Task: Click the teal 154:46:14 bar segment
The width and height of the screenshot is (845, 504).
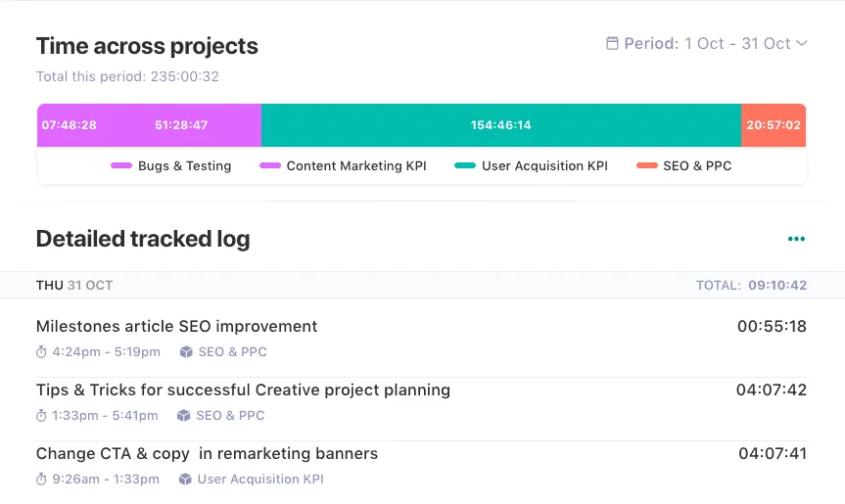Action: (x=500, y=125)
